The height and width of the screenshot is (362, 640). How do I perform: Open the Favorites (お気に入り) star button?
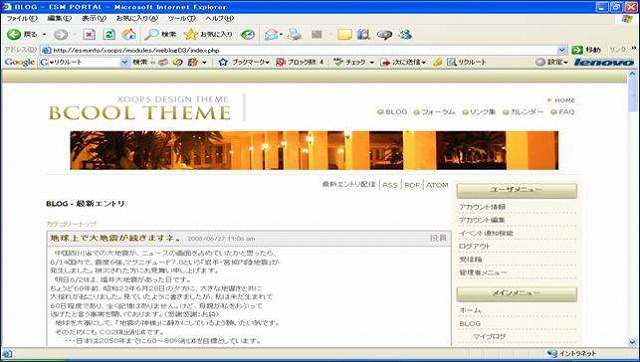(x=208, y=35)
